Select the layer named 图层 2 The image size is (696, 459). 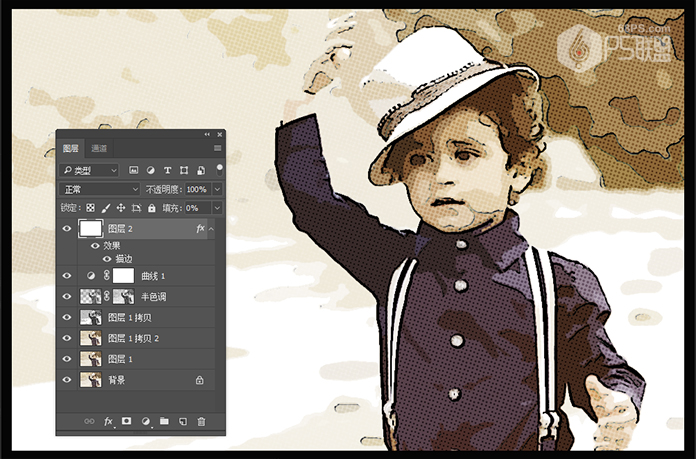click(x=120, y=229)
